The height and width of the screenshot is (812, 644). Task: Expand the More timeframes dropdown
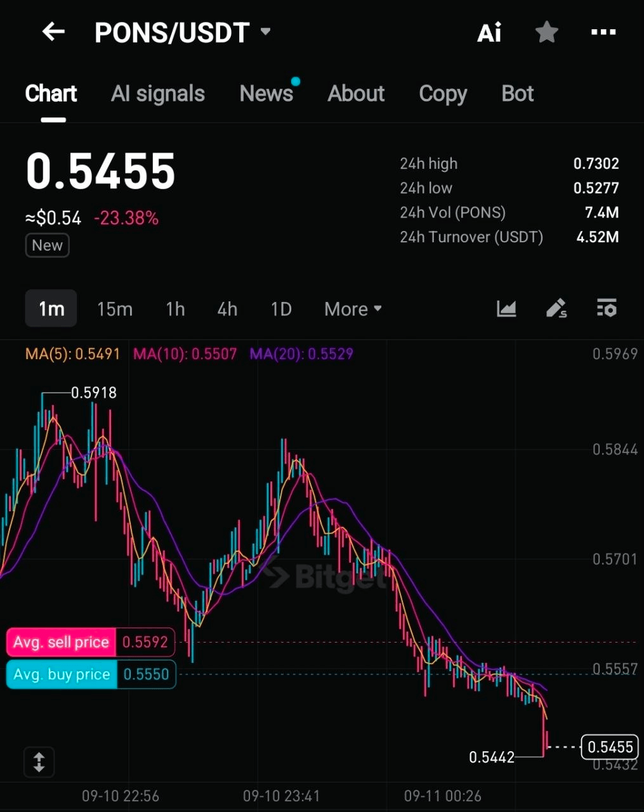(353, 309)
